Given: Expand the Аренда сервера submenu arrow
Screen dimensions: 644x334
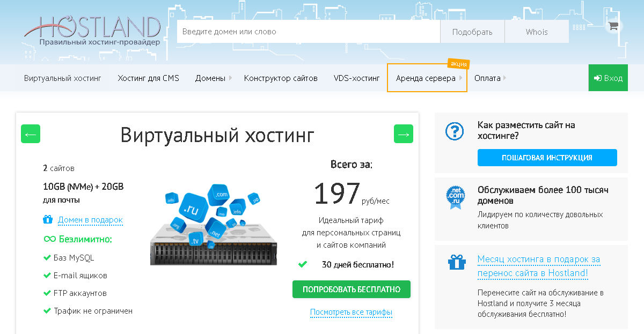Looking at the screenshot, I should (460, 78).
